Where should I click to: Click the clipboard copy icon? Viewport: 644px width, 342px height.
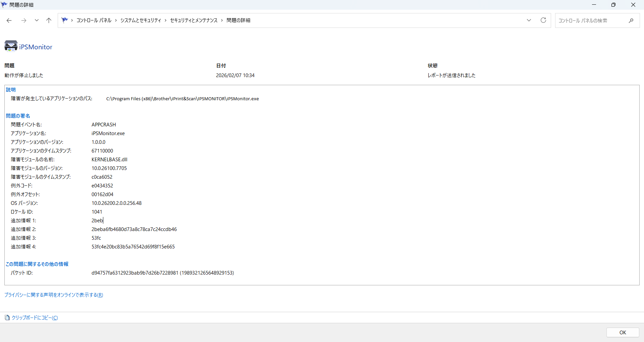click(7, 318)
